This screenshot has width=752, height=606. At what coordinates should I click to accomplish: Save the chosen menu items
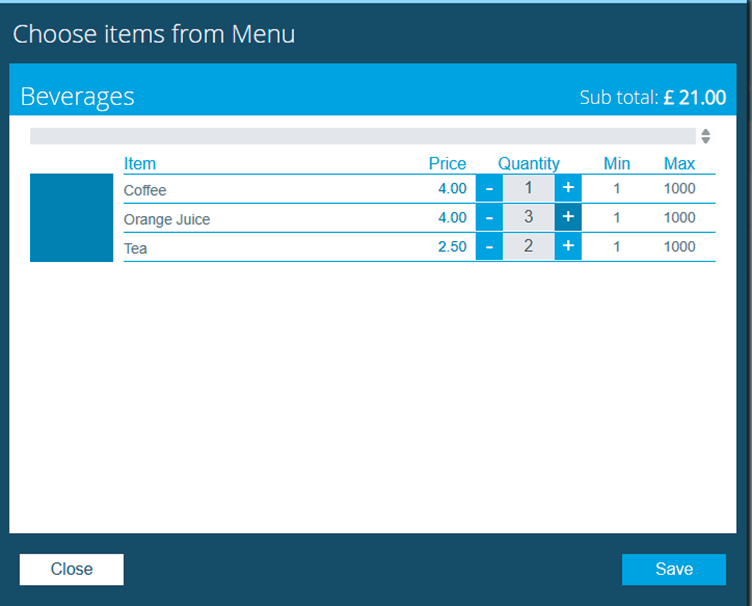[x=673, y=569]
